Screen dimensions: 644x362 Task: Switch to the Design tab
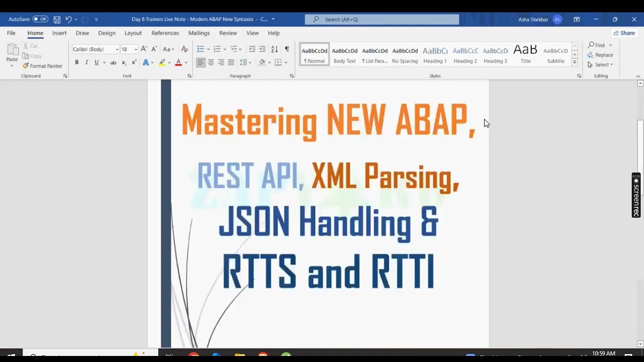click(107, 33)
